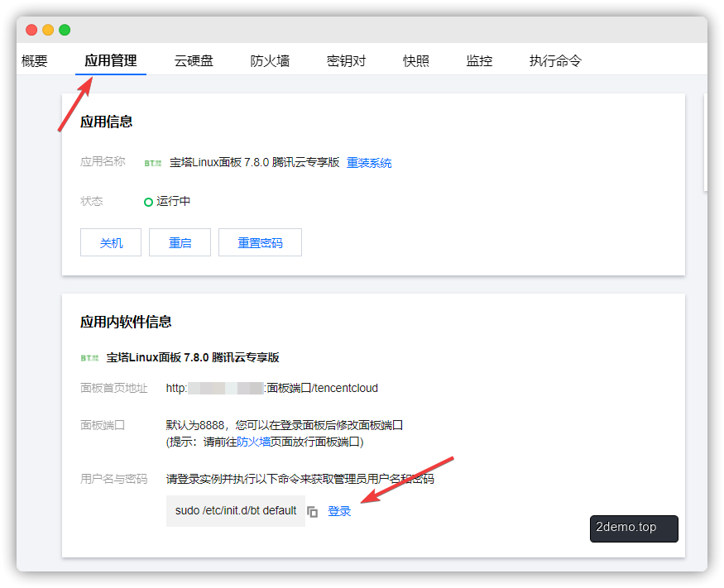This screenshot has height=588, width=724.
Task: Select the 应用信息 heading
Action: pyautogui.click(x=107, y=122)
